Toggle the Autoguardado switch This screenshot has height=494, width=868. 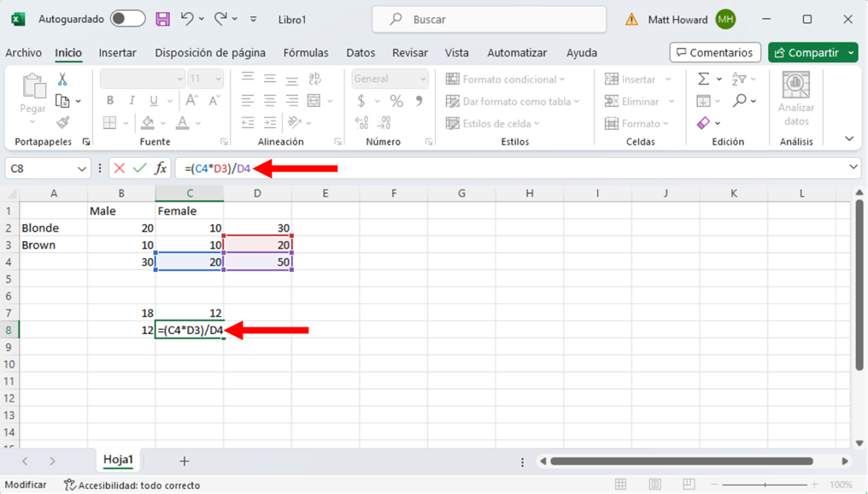[x=127, y=19]
